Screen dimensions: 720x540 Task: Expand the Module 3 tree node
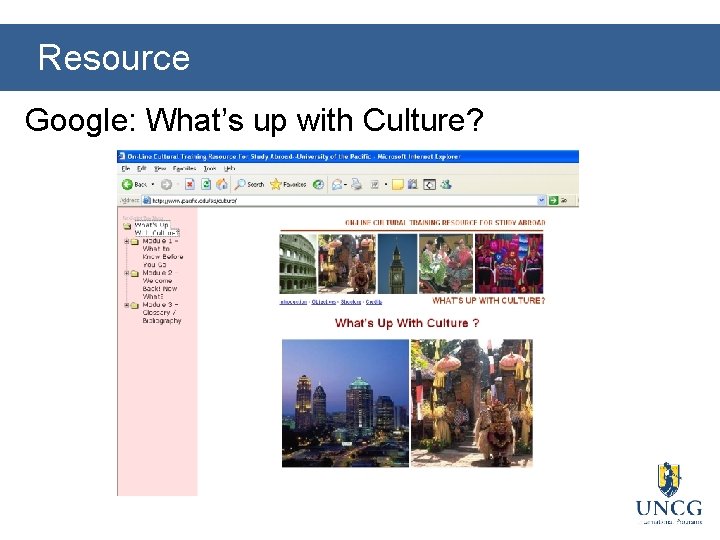(x=127, y=305)
